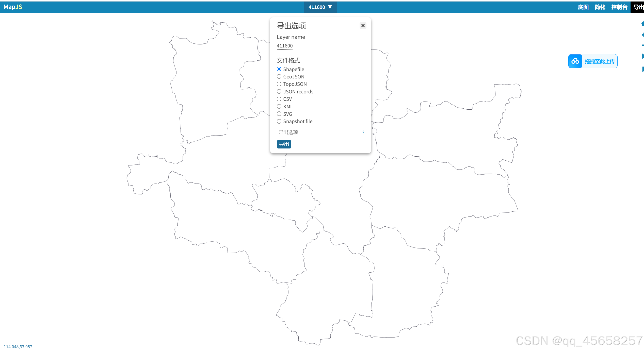Open the 控制台 console menu
Viewport: 644px width, 351px height.
619,7
